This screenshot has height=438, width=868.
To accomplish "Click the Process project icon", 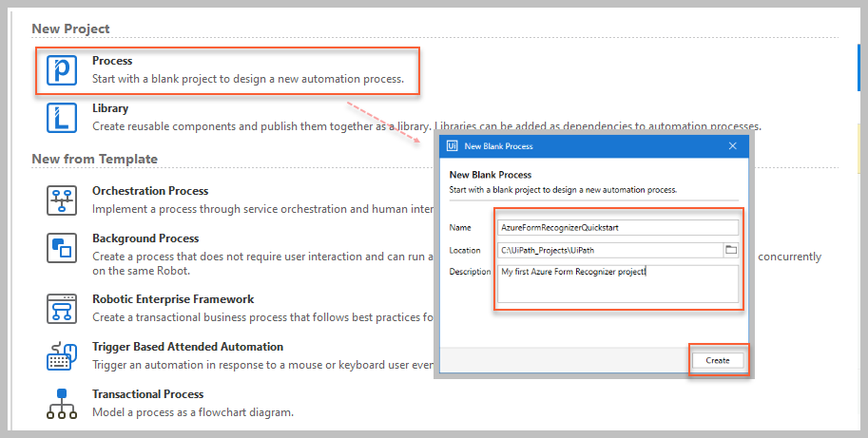I will 62,70.
